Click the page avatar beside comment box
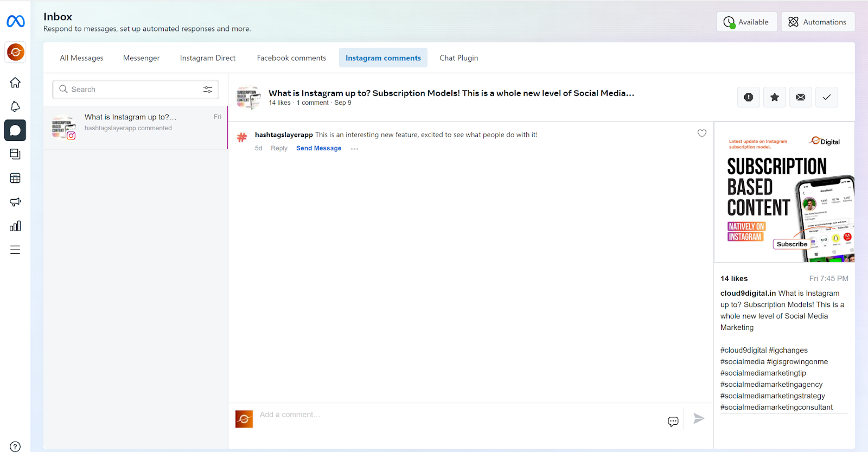Image resolution: width=868 pixels, height=452 pixels. pos(244,419)
